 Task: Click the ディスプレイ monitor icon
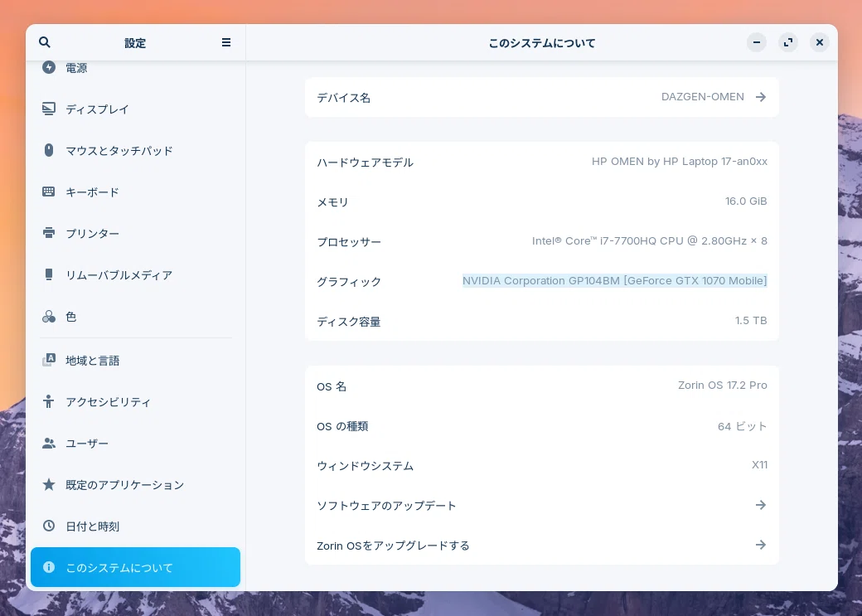[49, 109]
